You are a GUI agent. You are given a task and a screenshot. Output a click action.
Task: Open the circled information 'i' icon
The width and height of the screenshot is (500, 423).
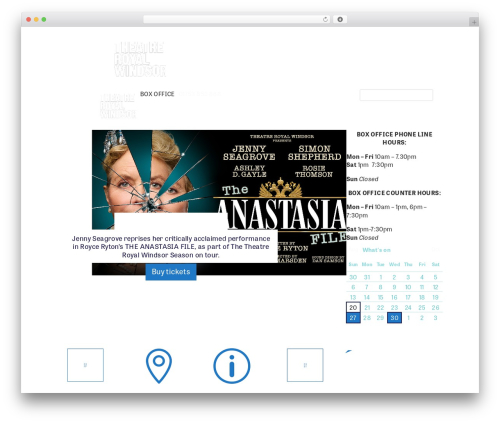click(232, 366)
